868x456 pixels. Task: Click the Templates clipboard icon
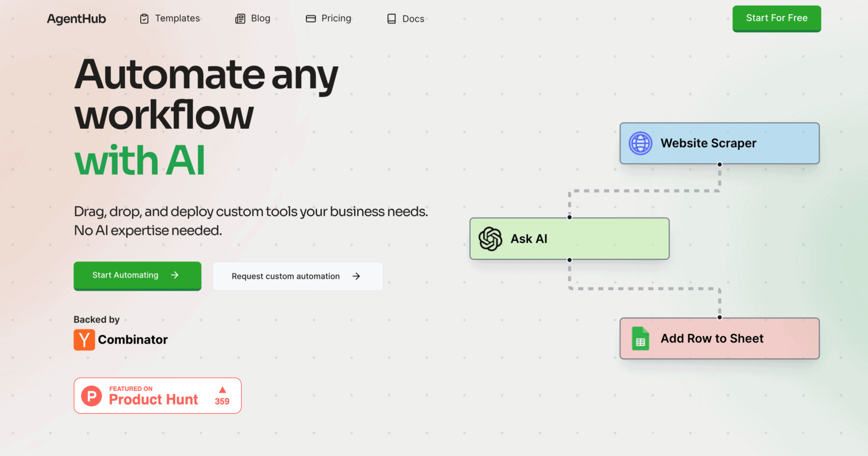pos(144,19)
